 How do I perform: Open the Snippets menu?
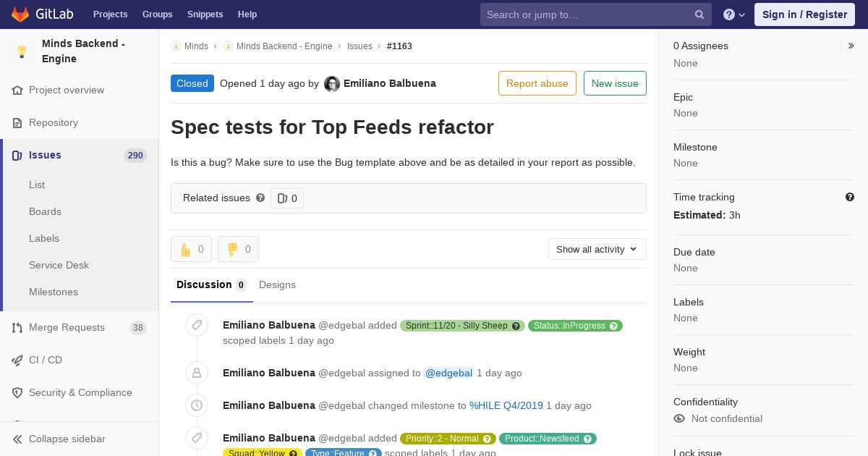tap(205, 14)
